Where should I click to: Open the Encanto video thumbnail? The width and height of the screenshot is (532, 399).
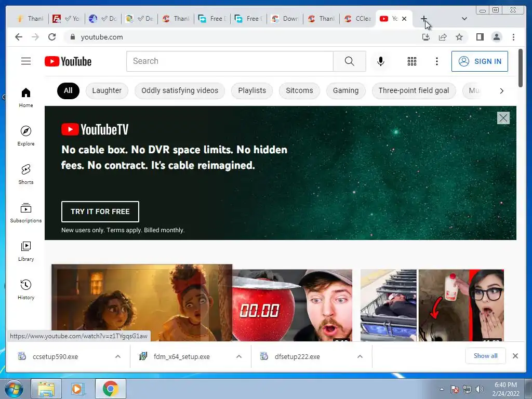coord(142,303)
